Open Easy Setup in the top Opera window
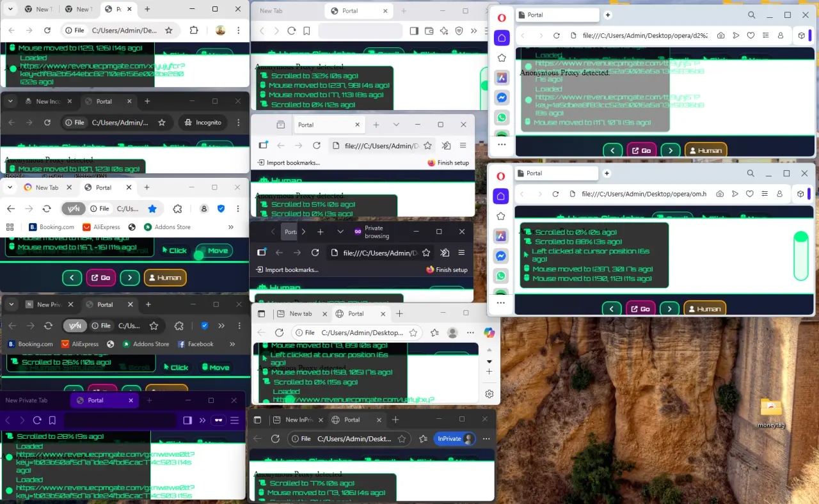819x504 pixels. [x=765, y=36]
